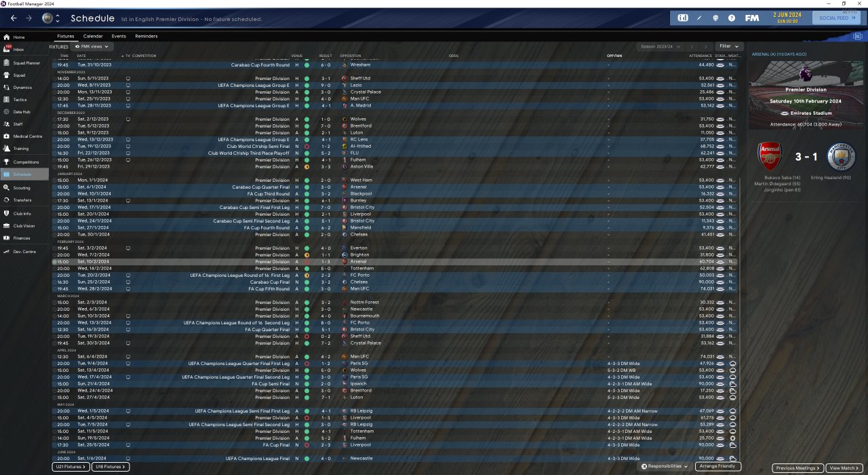Click the FA Cup Final competition row
Viewport: 868px width, 475px height.
(x=395, y=445)
